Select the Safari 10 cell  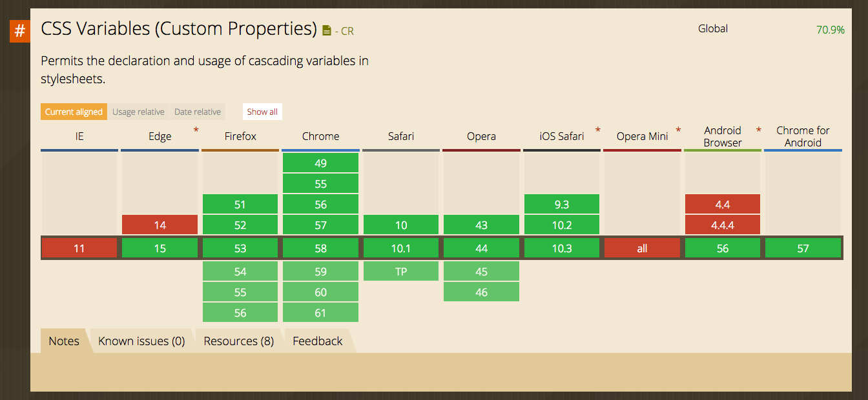point(401,225)
